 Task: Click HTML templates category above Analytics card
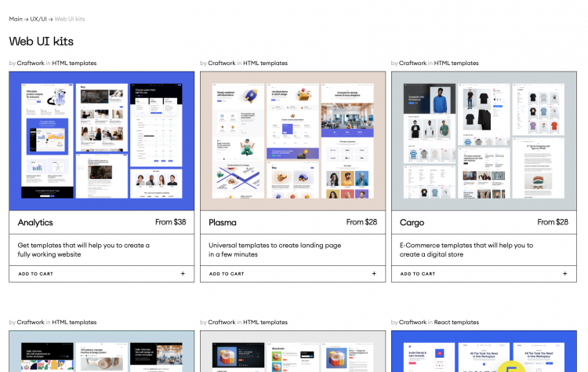[74, 63]
